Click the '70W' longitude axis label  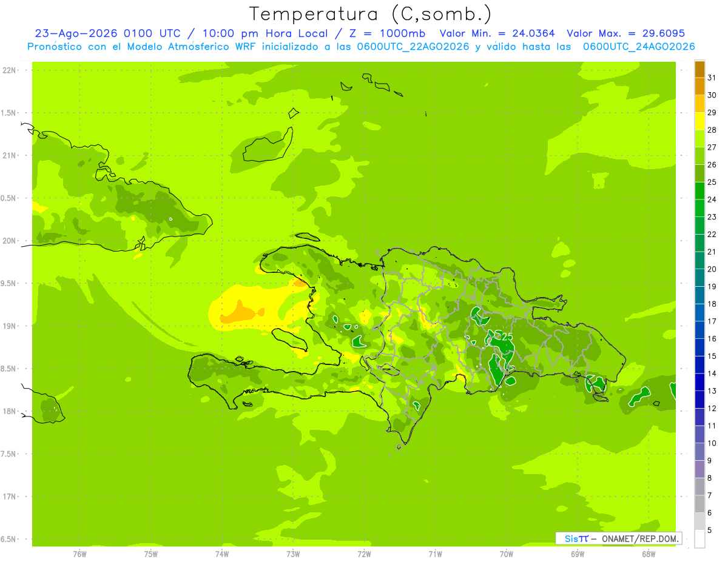pyautogui.click(x=507, y=554)
